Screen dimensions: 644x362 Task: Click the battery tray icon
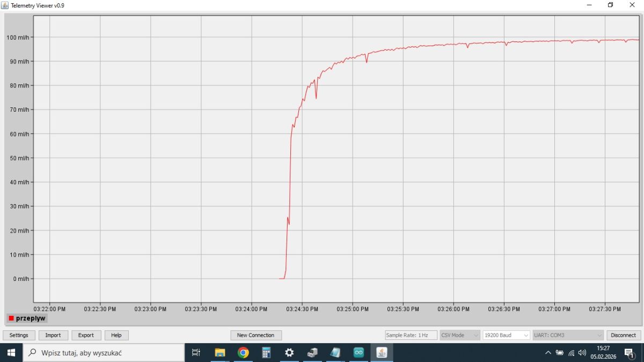pyautogui.click(x=559, y=353)
